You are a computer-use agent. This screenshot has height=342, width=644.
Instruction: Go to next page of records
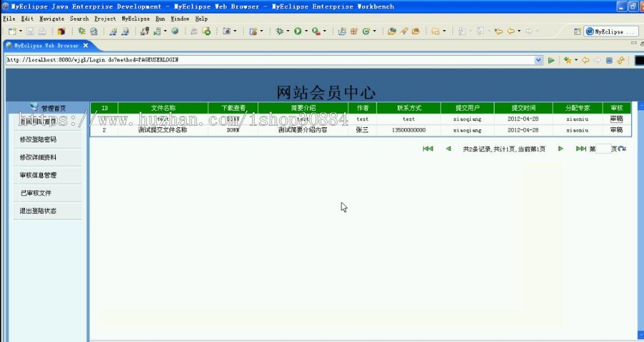(x=560, y=149)
